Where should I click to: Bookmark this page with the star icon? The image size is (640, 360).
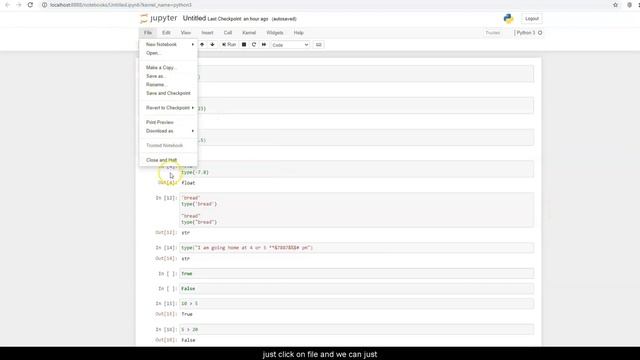(616, 5)
